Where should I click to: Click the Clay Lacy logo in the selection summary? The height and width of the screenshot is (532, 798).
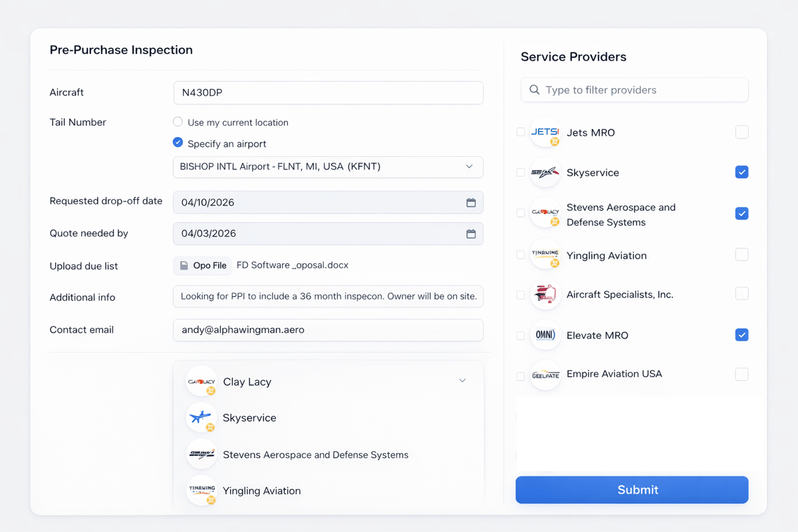[x=201, y=381]
